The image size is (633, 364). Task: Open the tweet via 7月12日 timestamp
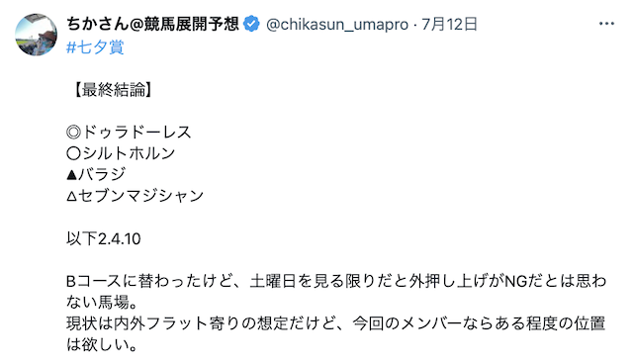pyautogui.click(x=449, y=24)
